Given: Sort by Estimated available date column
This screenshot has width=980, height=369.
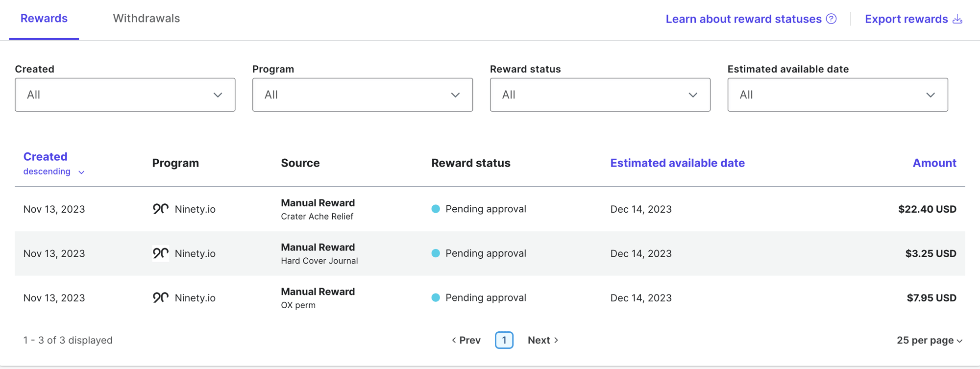Looking at the screenshot, I should (677, 163).
